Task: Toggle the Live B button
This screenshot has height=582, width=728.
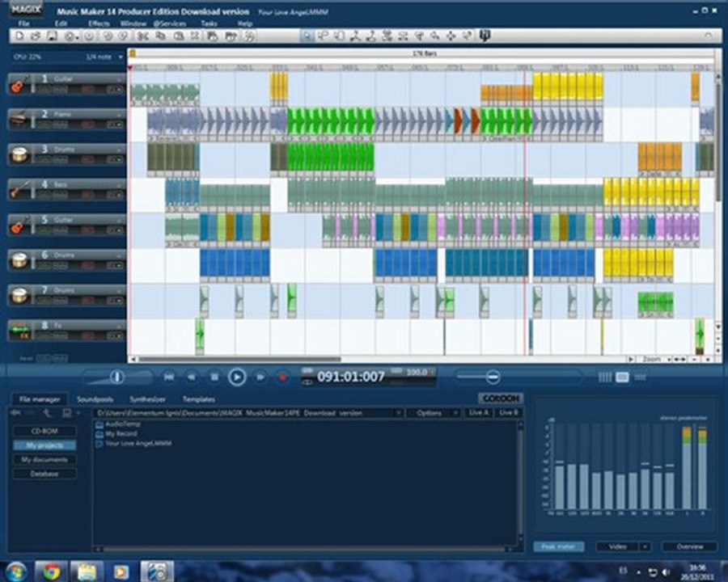Action: click(509, 413)
